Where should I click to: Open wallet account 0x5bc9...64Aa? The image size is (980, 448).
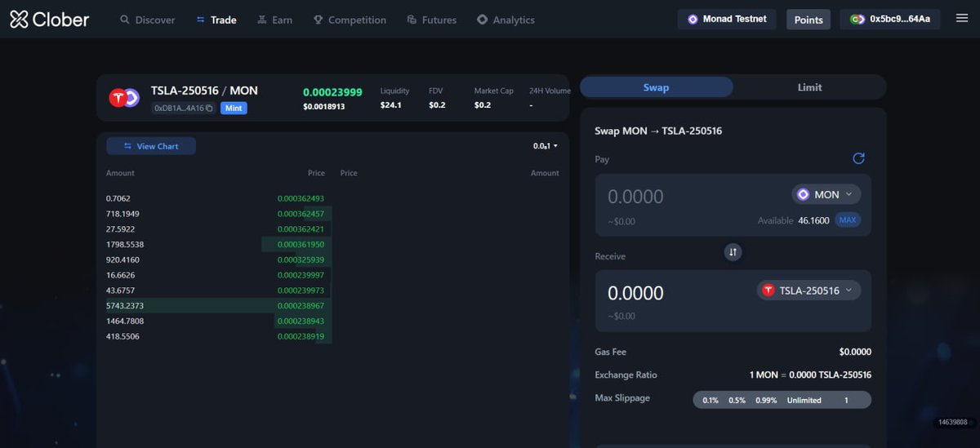889,19
